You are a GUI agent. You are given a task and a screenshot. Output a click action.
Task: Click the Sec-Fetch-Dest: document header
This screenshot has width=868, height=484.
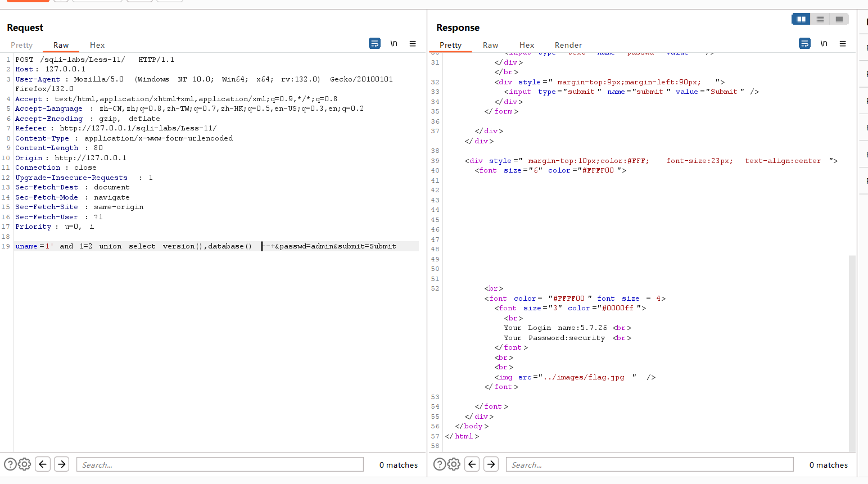[73, 187]
